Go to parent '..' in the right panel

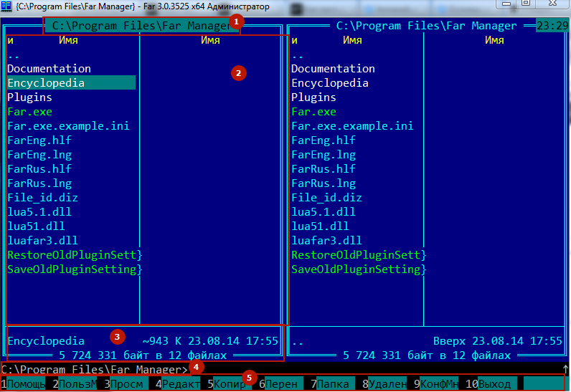pyautogui.click(x=298, y=55)
